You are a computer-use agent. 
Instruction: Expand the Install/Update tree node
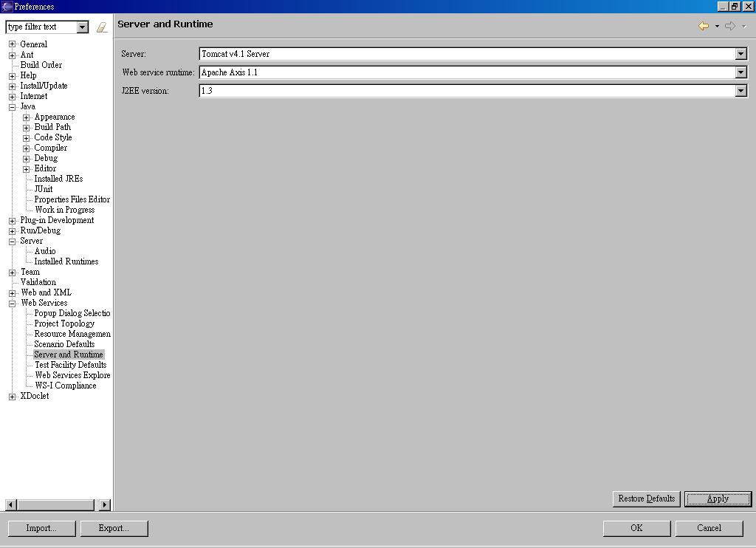click(12, 86)
